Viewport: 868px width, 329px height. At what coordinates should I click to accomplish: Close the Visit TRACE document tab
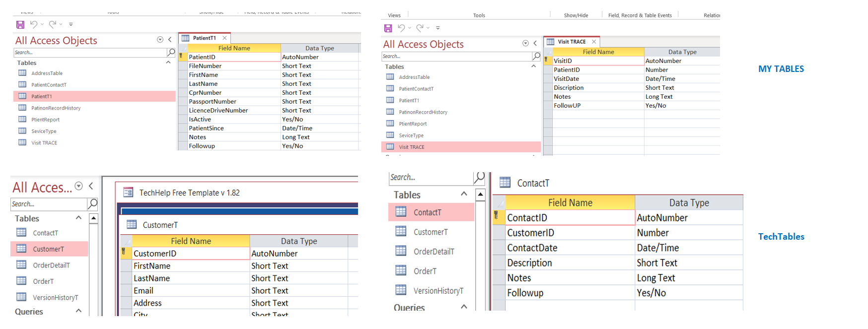(594, 42)
